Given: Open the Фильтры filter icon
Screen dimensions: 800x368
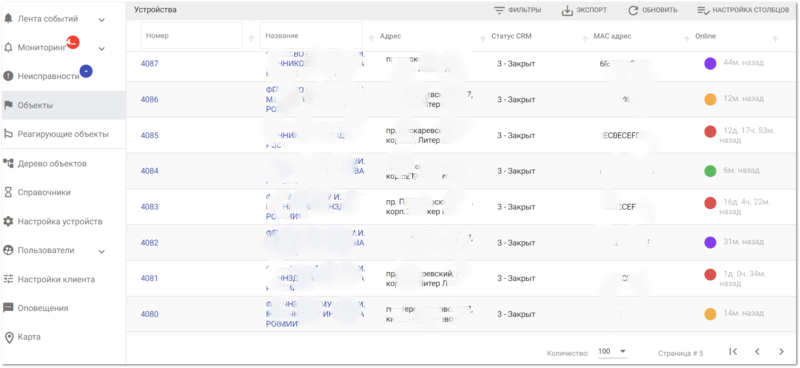Looking at the screenshot, I should (498, 10).
